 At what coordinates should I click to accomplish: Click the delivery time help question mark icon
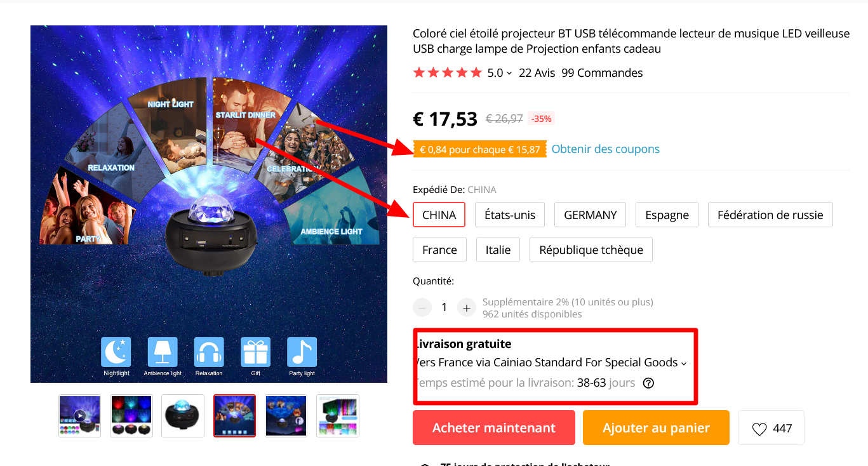(648, 383)
